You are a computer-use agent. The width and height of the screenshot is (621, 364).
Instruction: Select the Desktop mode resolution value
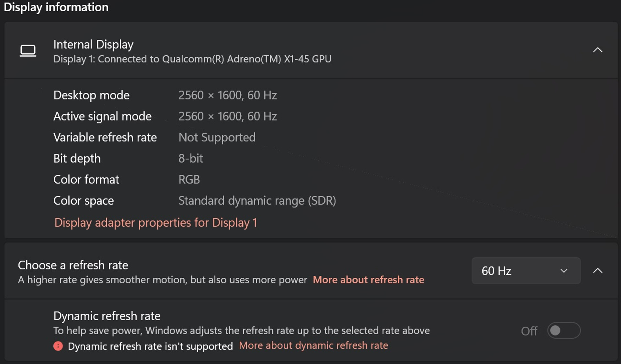228,95
